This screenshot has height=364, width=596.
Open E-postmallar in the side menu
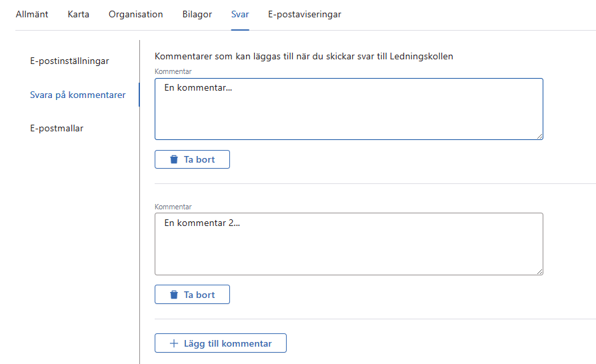[x=57, y=128]
